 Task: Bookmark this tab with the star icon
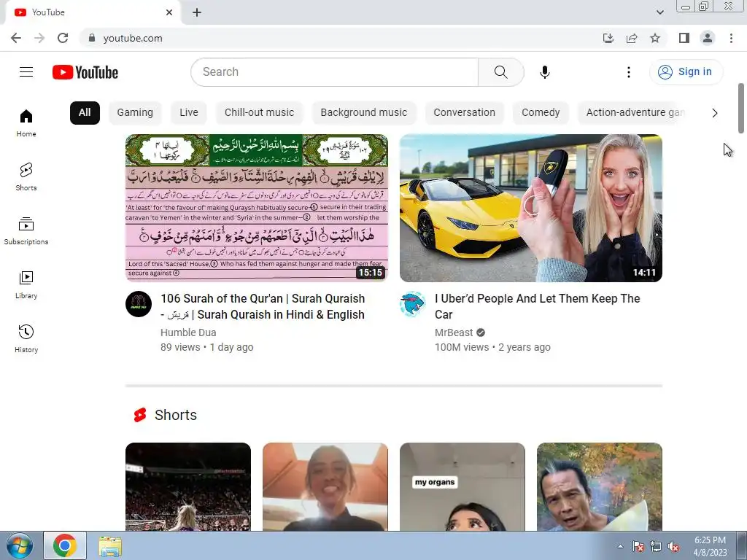(x=655, y=38)
